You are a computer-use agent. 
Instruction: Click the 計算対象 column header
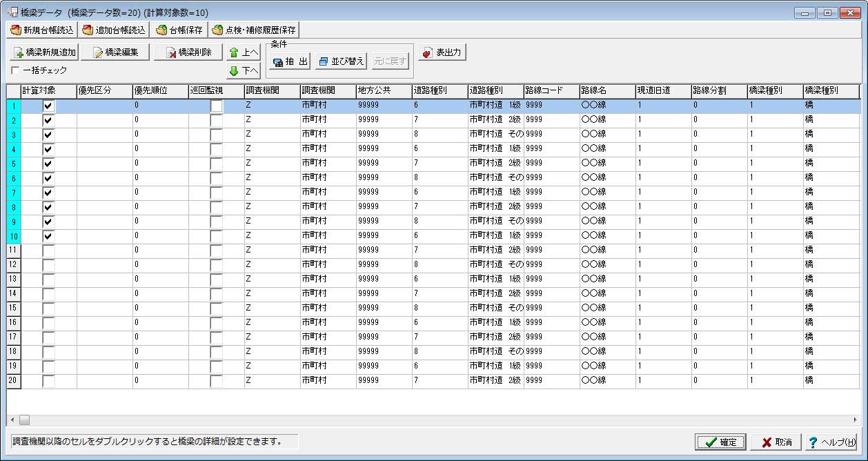pyautogui.click(x=48, y=91)
